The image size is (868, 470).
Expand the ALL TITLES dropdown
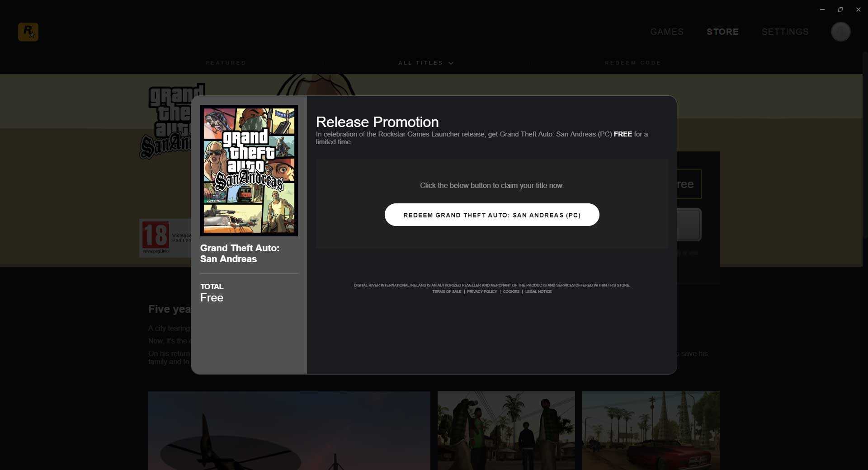pyautogui.click(x=425, y=63)
